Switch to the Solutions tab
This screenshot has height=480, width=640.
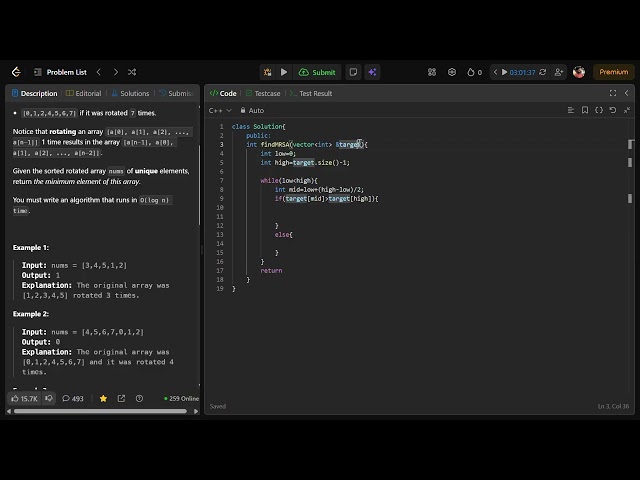tap(131, 93)
